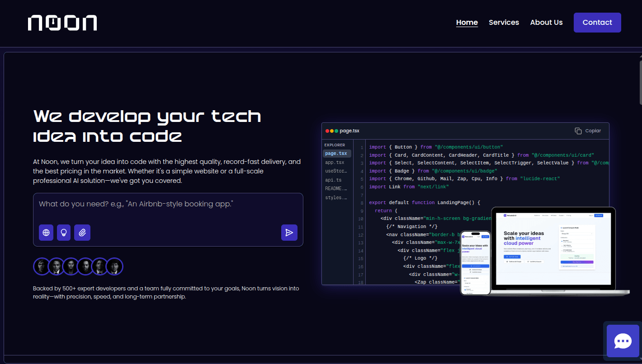The image size is (642, 364).
Task: Open the useStor… file in explorer
Action: pyautogui.click(x=337, y=171)
